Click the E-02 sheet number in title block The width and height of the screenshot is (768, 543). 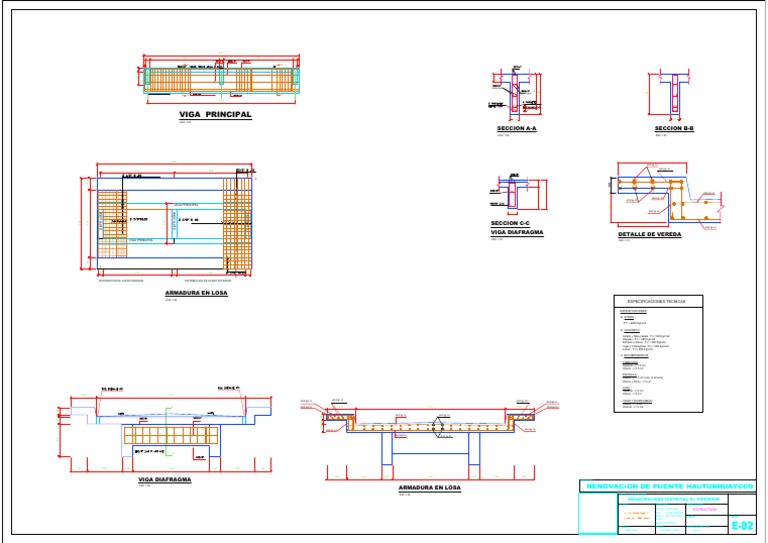742,526
